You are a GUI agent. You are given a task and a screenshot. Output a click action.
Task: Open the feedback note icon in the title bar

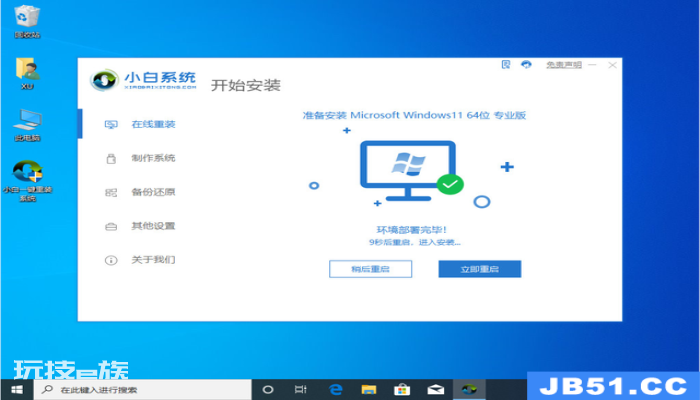tap(506, 65)
